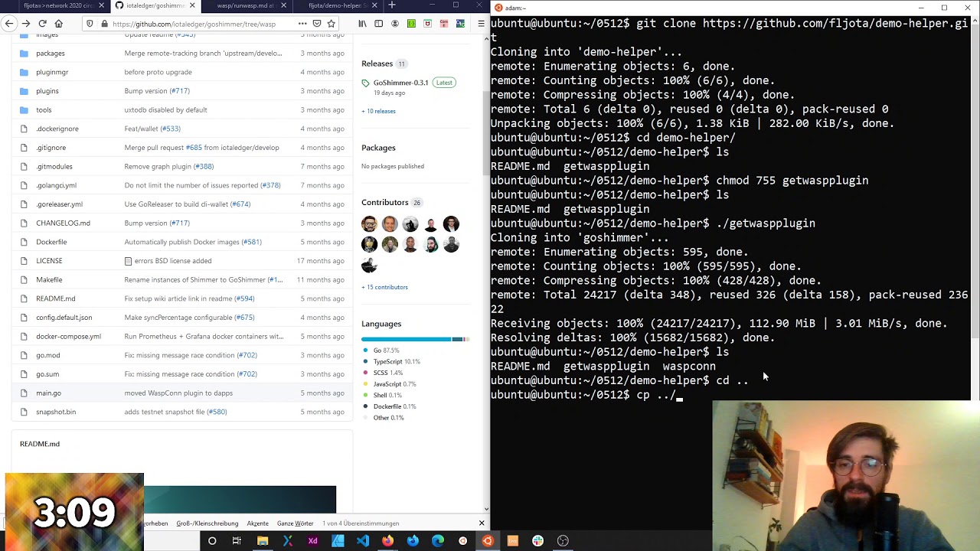This screenshot has height=551, width=980.
Task: Open tracking protection shield in address bar
Action: (x=90, y=24)
